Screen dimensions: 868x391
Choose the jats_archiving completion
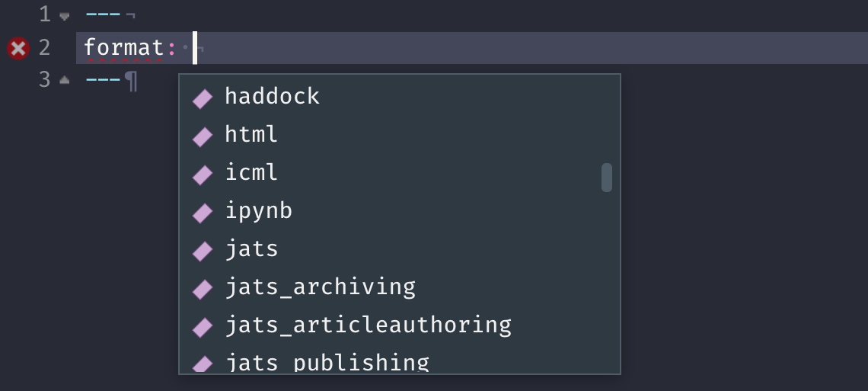tap(320, 287)
